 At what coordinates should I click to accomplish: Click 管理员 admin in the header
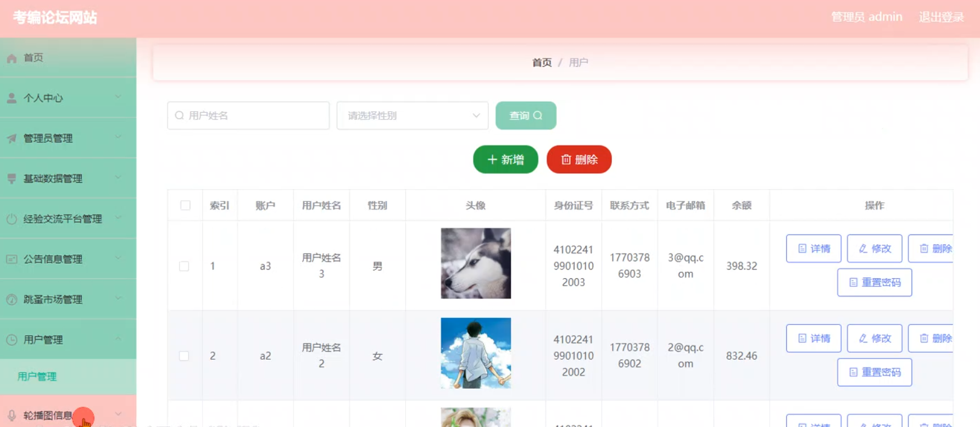(x=867, y=17)
